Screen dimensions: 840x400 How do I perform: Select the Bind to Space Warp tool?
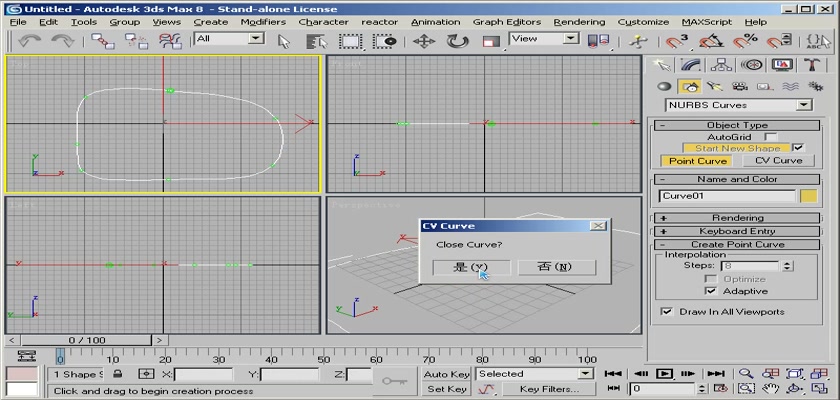pyautogui.click(x=170, y=41)
